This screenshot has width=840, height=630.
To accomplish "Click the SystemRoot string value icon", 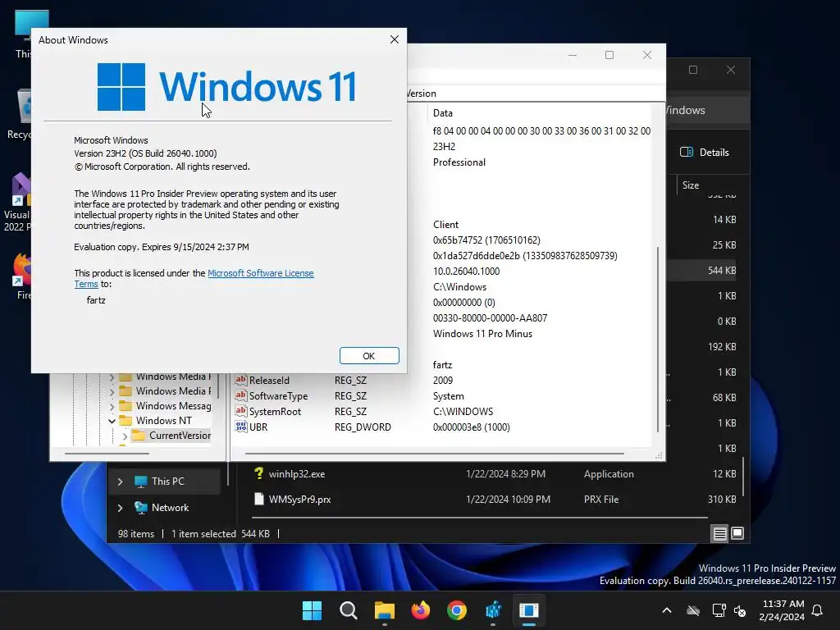I will tap(241, 411).
